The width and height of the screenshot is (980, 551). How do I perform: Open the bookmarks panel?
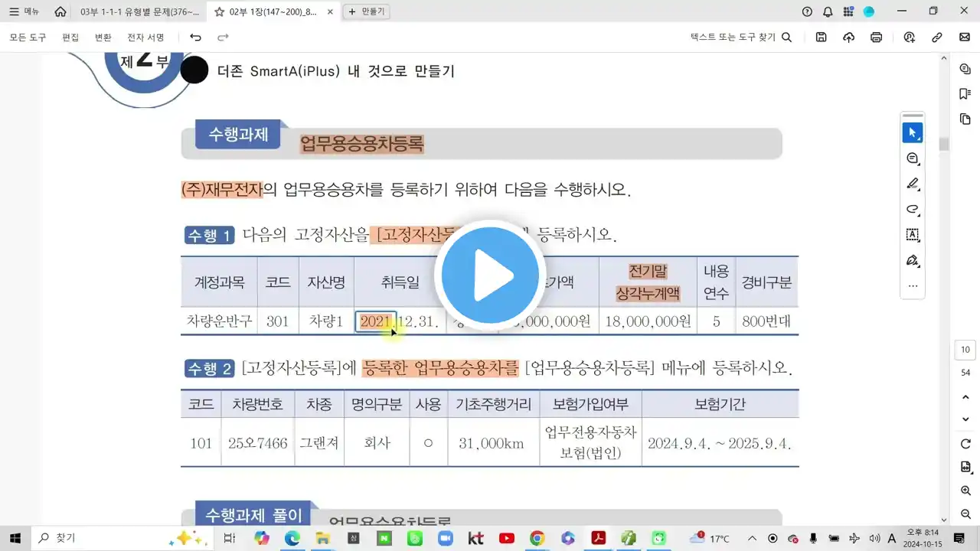tap(965, 94)
